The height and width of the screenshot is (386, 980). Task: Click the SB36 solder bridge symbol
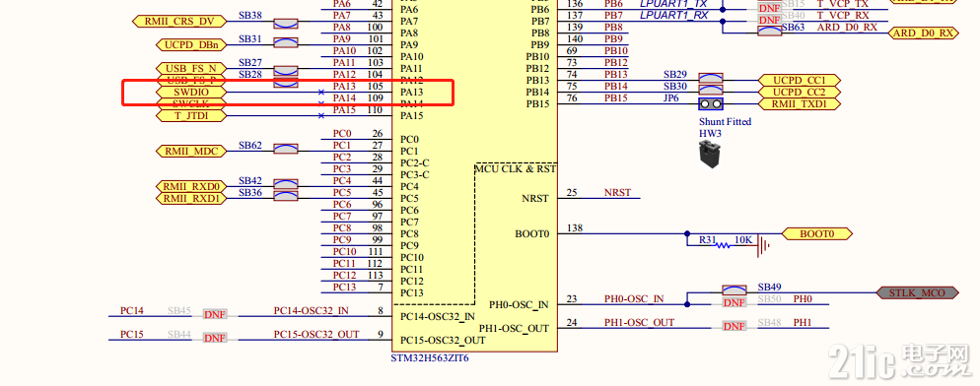[x=286, y=196]
